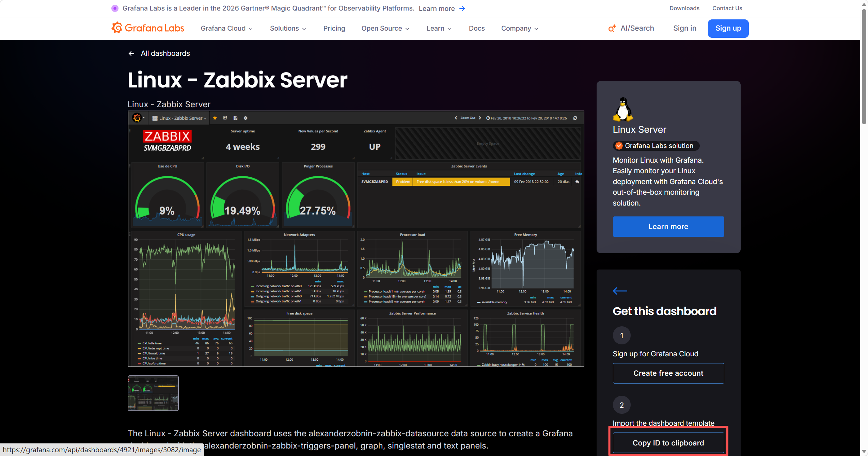Screen dimensions: 868x456
Task: Click the star icon in the dashboard preview toolbar
Action: 215,118
